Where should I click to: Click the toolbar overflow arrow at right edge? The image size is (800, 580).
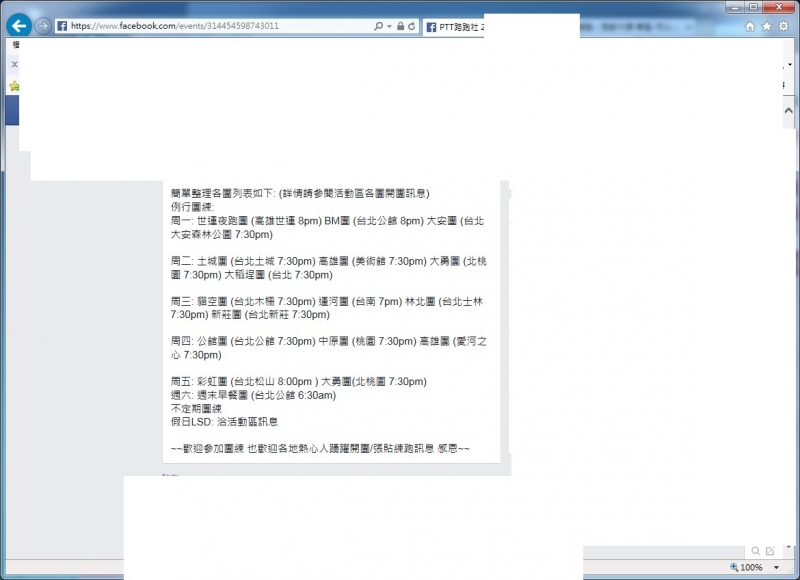point(791,65)
